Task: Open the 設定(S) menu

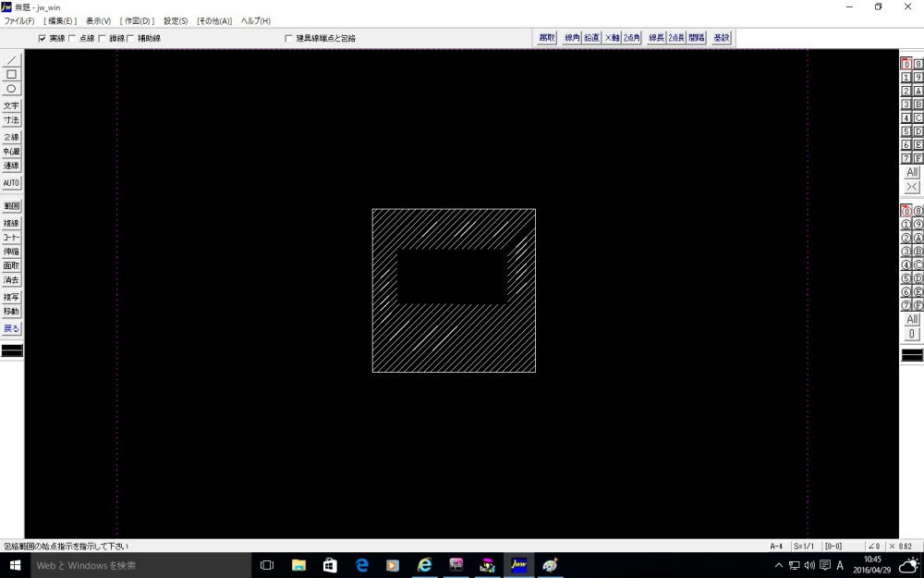Action: (176, 20)
